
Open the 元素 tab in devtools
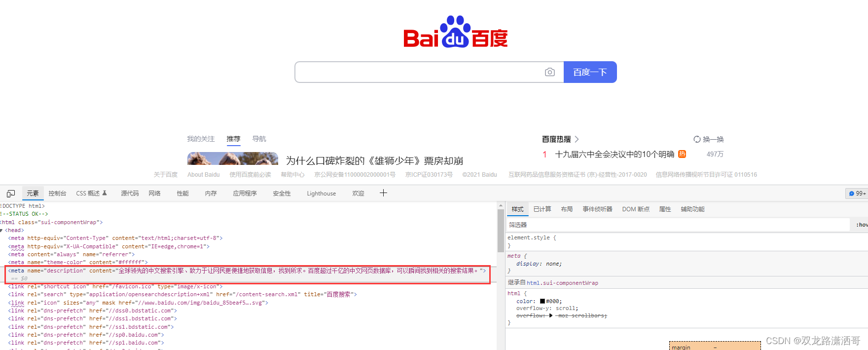point(33,194)
